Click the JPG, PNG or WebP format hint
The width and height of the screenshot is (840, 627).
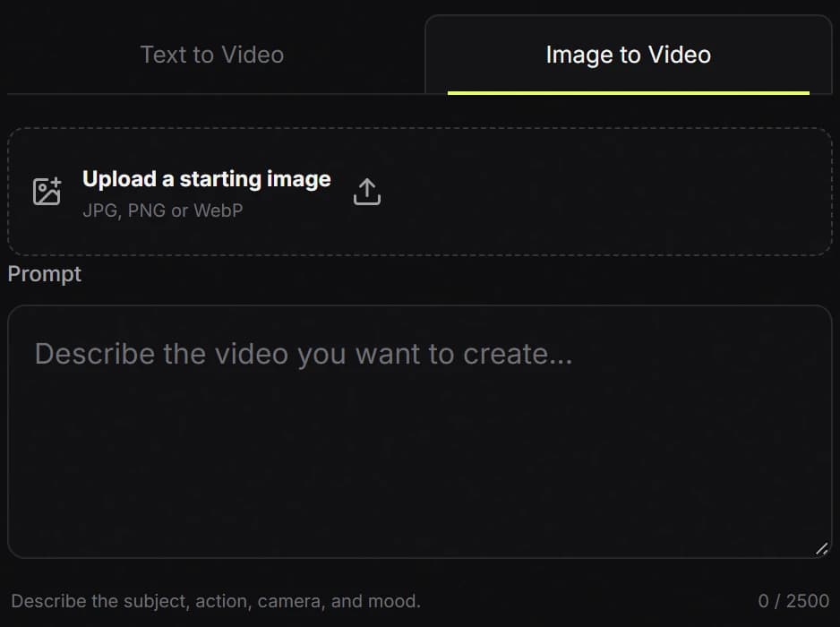(163, 210)
